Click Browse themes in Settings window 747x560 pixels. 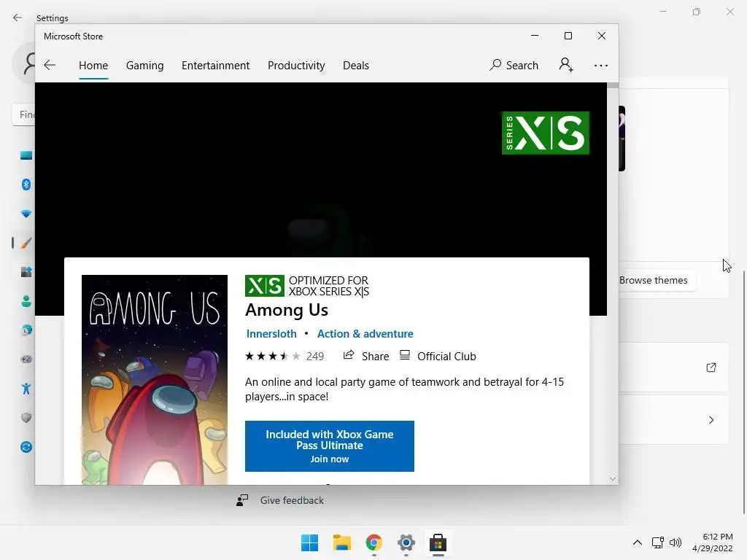(x=653, y=281)
